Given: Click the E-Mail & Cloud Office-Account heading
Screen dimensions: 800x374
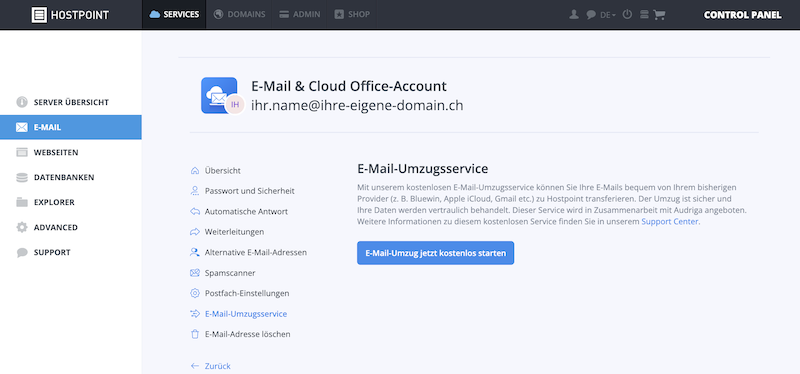Looking at the screenshot, I should [x=349, y=86].
